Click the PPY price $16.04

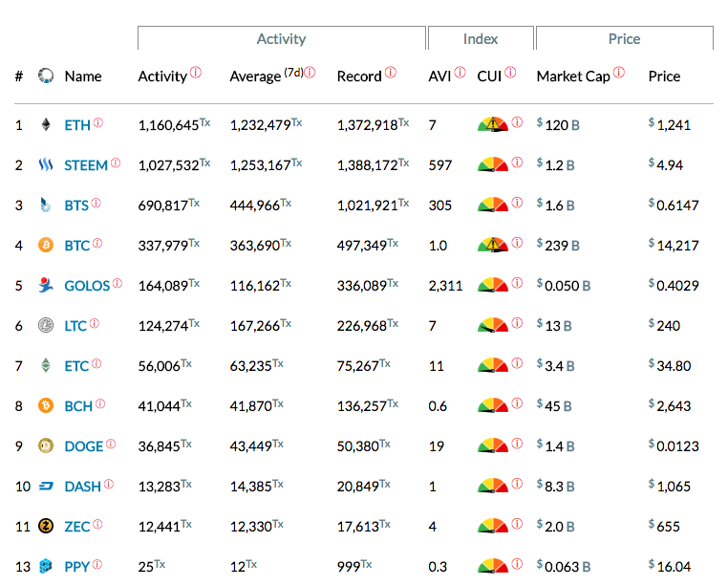click(670, 566)
